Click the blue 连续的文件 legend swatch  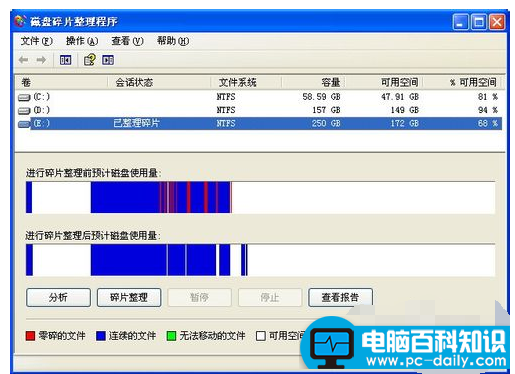click(x=101, y=336)
